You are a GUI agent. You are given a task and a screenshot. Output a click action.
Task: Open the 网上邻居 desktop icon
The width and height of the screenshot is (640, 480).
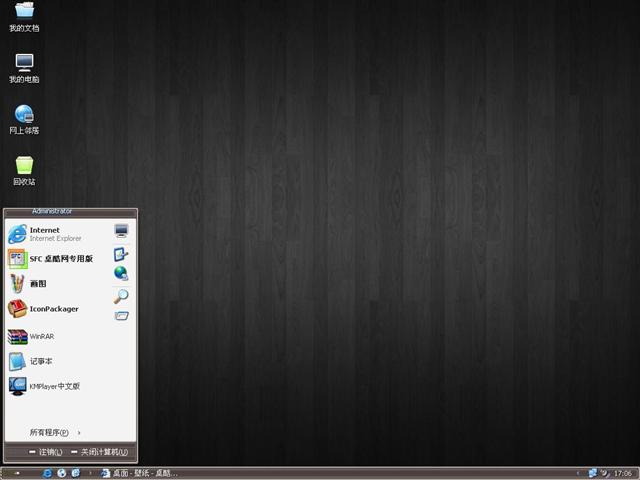coord(24,119)
